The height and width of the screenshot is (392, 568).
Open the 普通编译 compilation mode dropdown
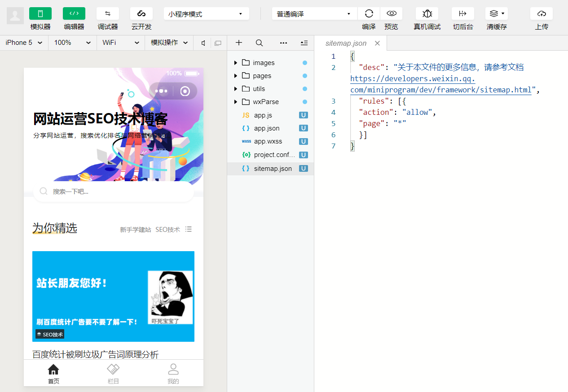[x=314, y=13]
